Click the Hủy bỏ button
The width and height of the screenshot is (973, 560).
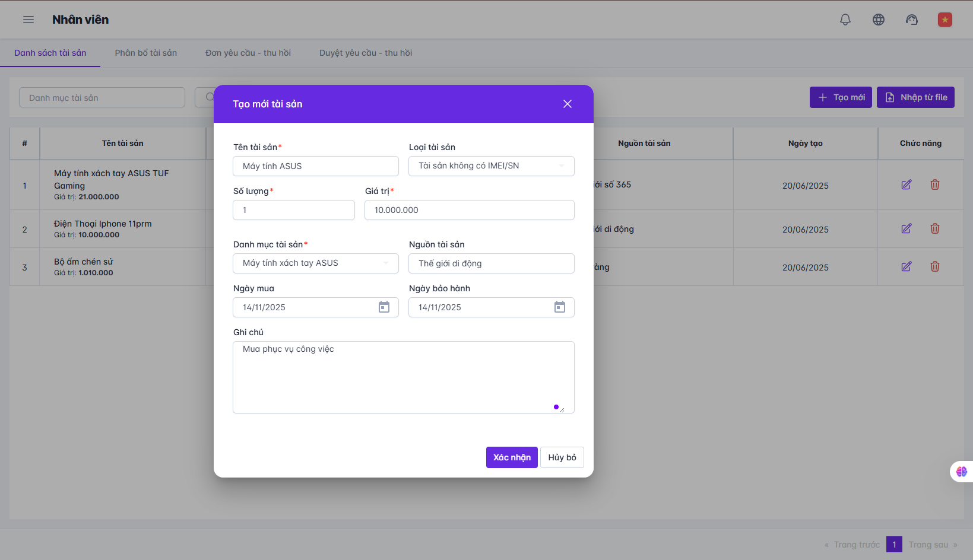[562, 457]
